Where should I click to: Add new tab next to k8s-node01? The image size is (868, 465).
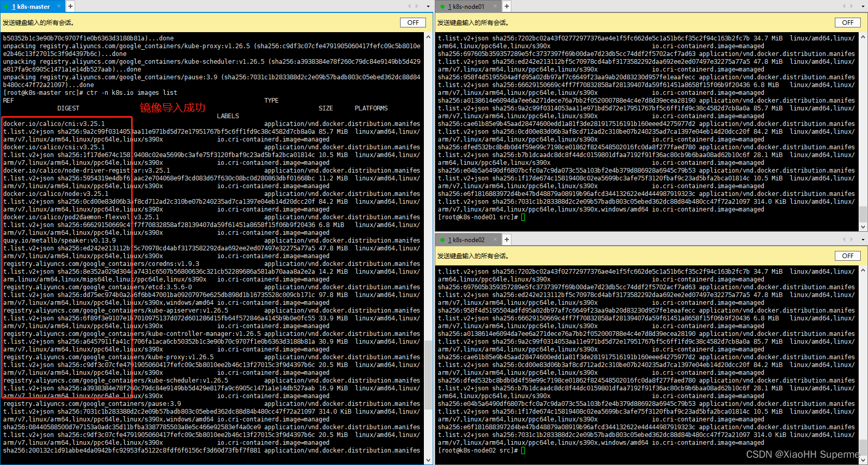[507, 6]
